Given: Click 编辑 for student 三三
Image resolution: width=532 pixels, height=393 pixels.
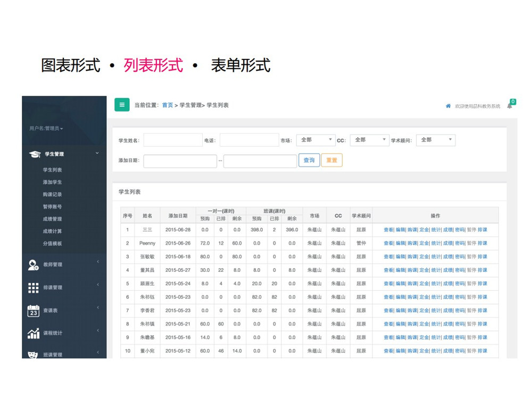Looking at the screenshot, I should click(400, 230).
